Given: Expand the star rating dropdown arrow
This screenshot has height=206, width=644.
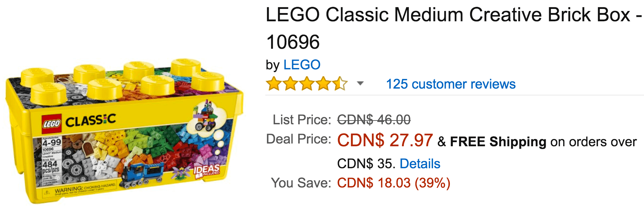Looking at the screenshot, I should [x=360, y=83].
